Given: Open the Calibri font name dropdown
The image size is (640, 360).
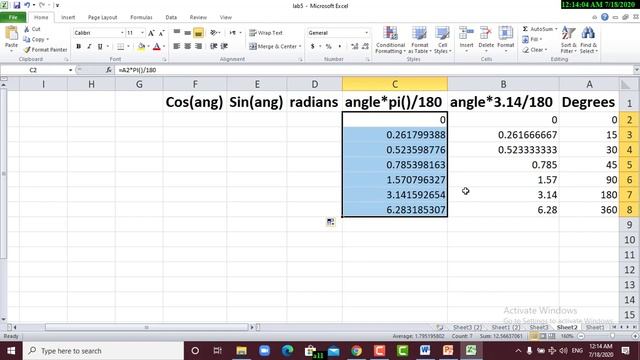Looking at the screenshot, I should [122, 33].
